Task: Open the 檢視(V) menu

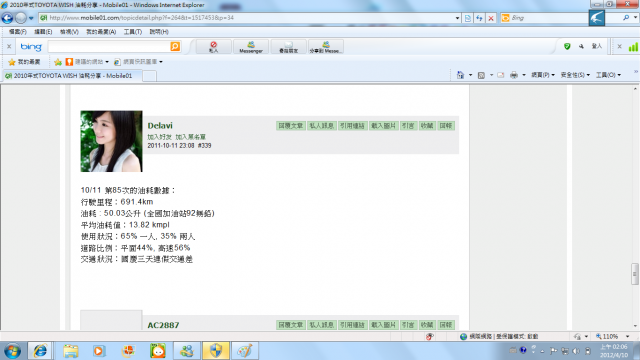Action: click(x=69, y=31)
